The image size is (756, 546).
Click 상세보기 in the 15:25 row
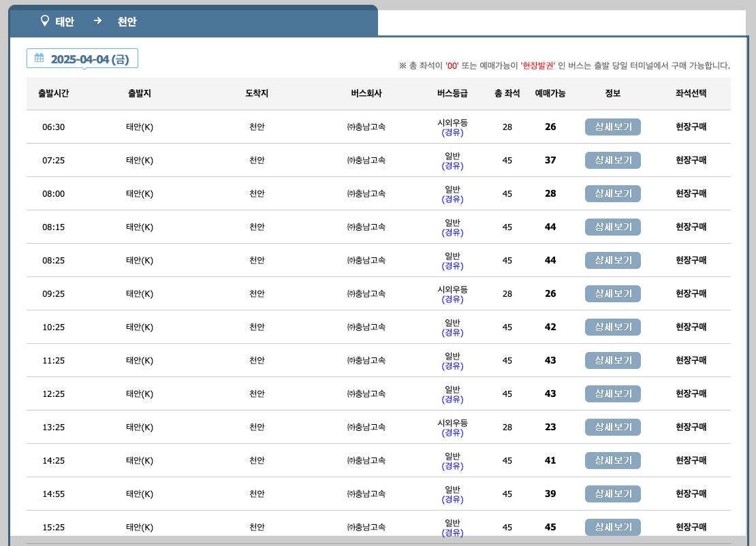[613, 527]
